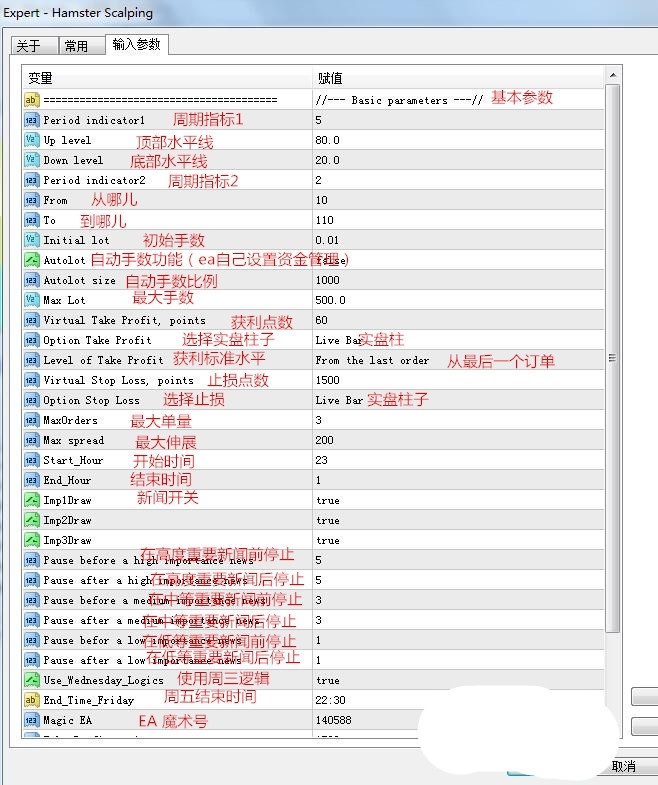Screen dimensions: 658x785
Task: Click the boolean icon beside Autolot
Action: [x=31, y=260]
